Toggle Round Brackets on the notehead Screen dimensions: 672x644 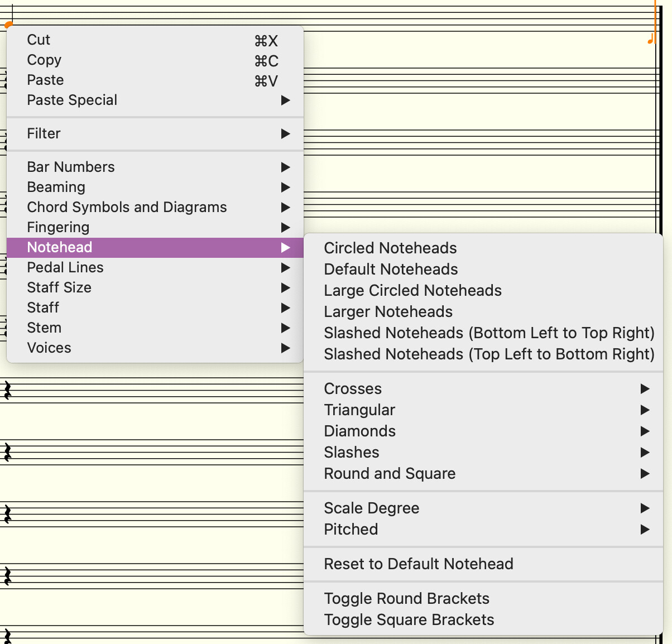[x=406, y=598]
